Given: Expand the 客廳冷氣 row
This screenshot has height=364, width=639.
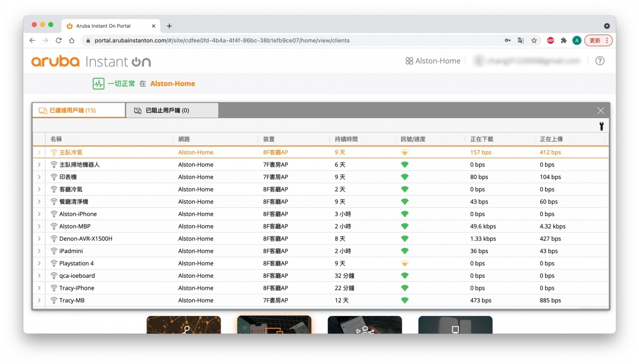Looking at the screenshot, I should (39, 189).
